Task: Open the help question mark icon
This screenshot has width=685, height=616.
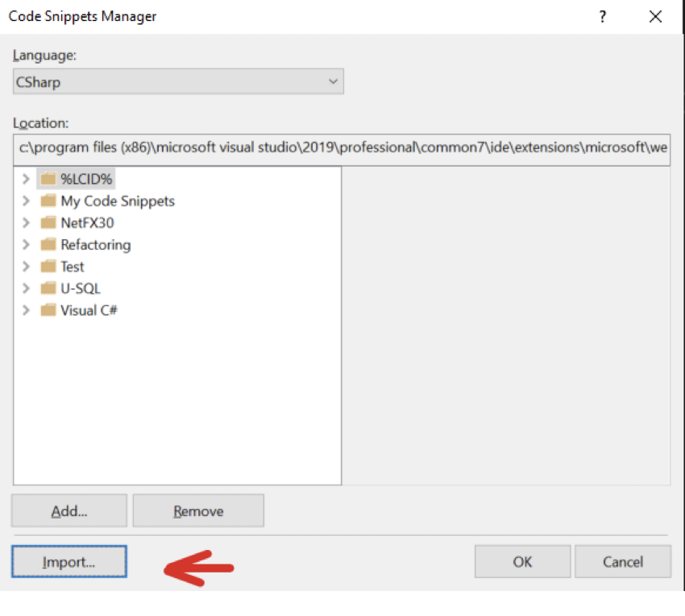Action: [x=603, y=17]
